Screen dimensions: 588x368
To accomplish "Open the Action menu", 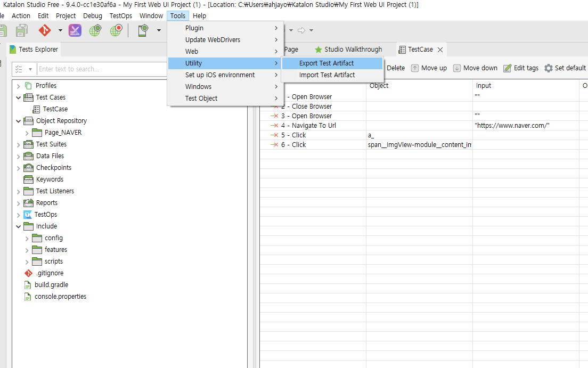I will click(x=21, y=16).
